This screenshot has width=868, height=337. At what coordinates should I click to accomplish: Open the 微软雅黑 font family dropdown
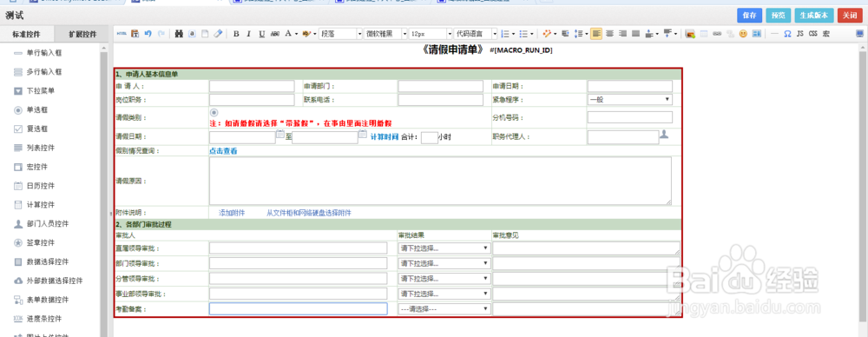[386, 34]
